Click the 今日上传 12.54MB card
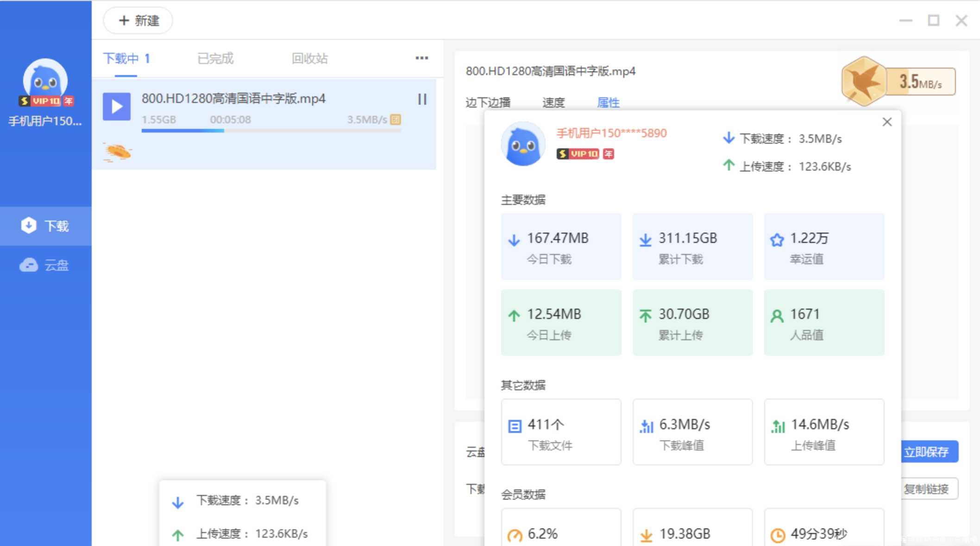 point(561,323)
